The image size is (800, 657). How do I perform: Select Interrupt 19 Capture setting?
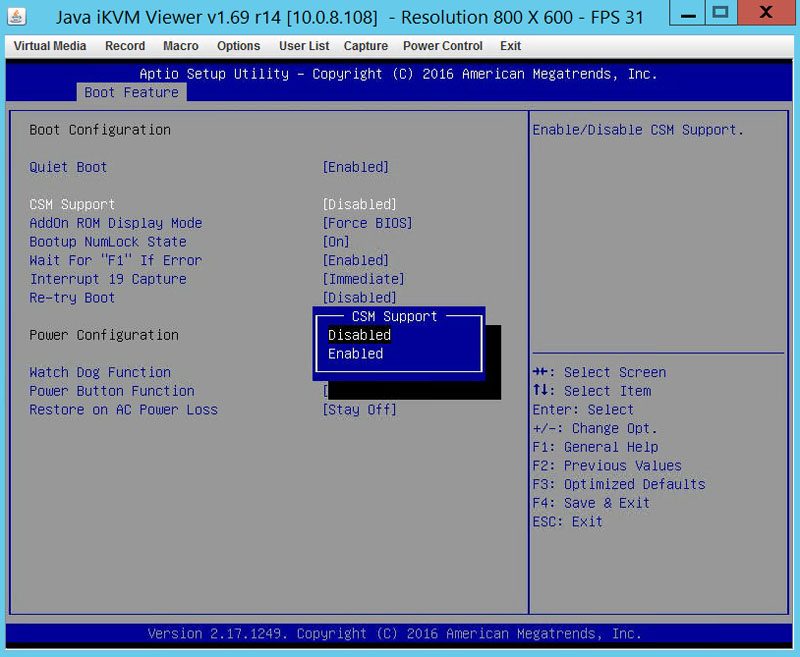point(108,279)
